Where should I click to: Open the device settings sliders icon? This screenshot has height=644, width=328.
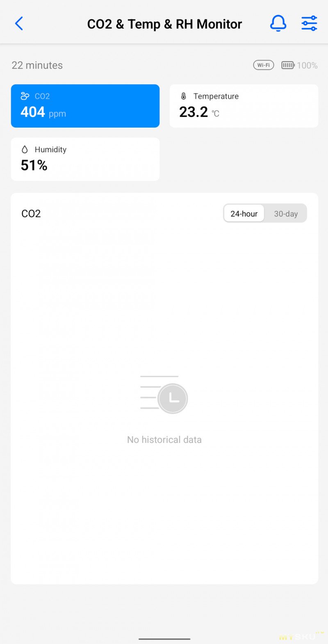coord(309,23)
